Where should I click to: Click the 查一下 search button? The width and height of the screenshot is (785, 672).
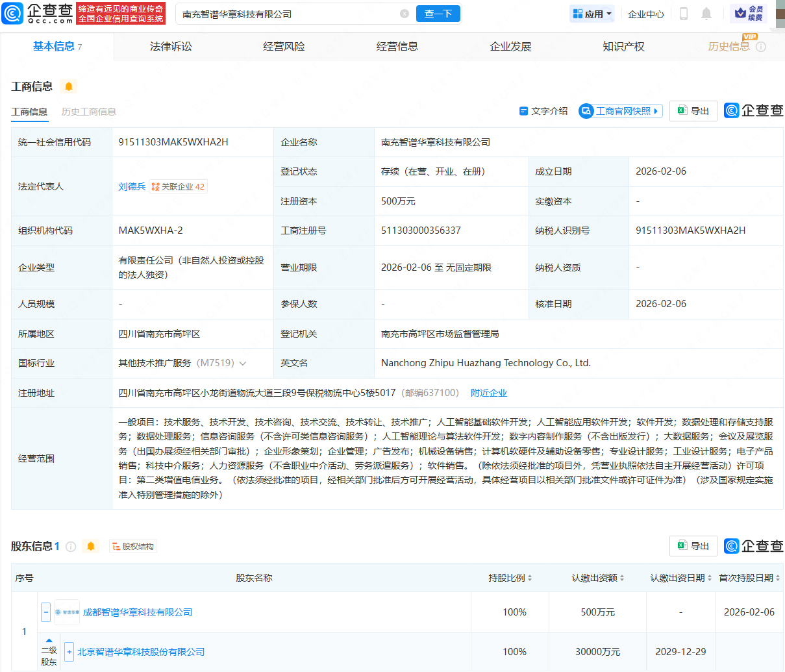click(x=438, y=13)
